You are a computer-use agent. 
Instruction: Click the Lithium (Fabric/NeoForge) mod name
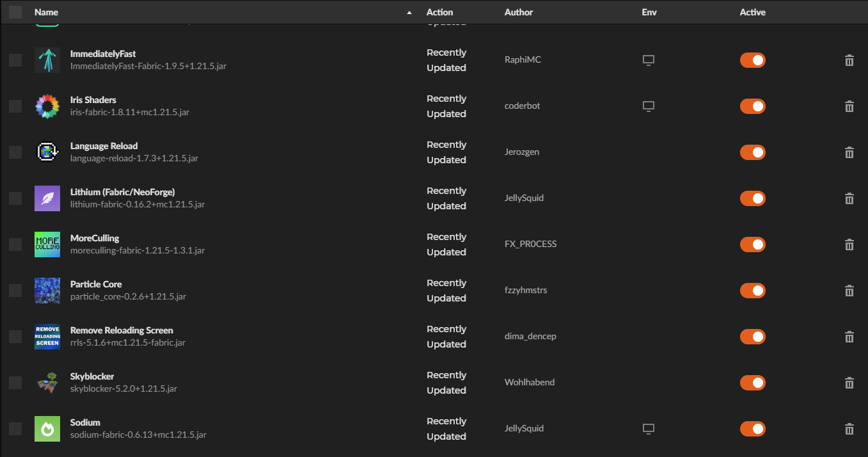pyautogui.click(x=122, y=192)
